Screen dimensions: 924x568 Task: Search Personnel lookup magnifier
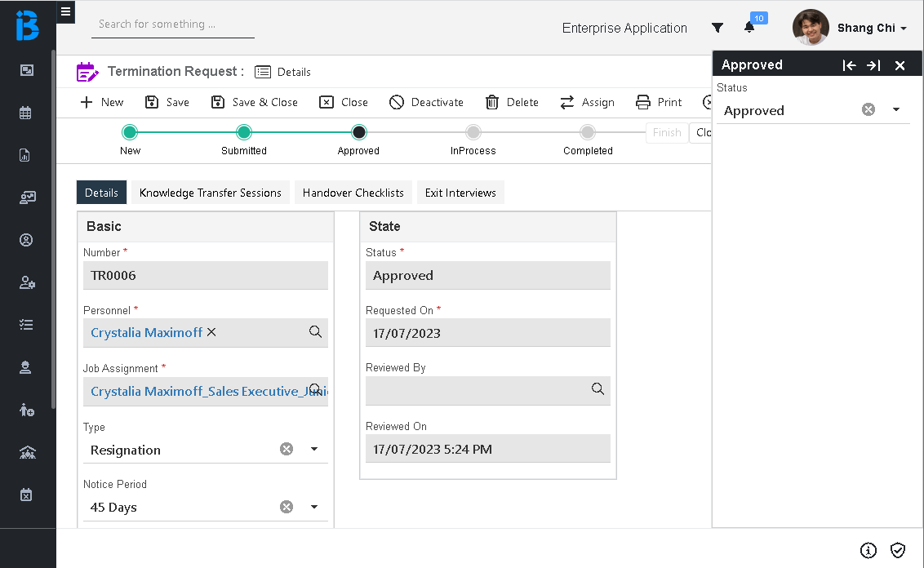click(x=315, y=331)
